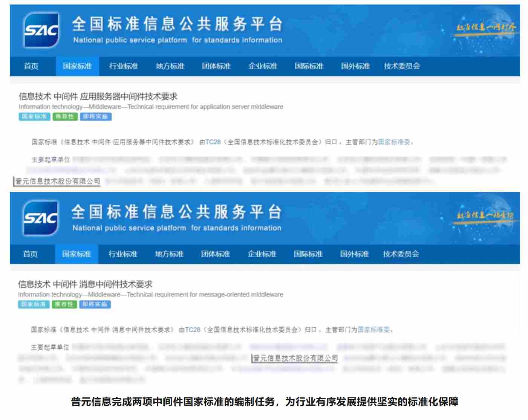
Task: Switch to 企业标准 in the lower navigation bar
Action: tap(262, 254)
